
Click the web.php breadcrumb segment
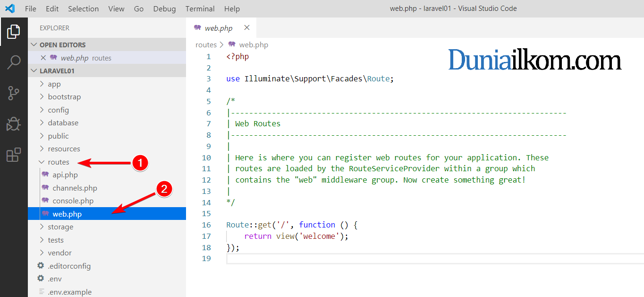(x=254, y=44)
